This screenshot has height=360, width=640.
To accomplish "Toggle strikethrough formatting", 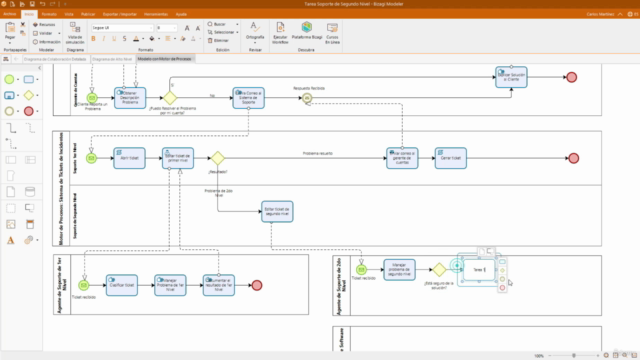I will click(x=124, y=39).
